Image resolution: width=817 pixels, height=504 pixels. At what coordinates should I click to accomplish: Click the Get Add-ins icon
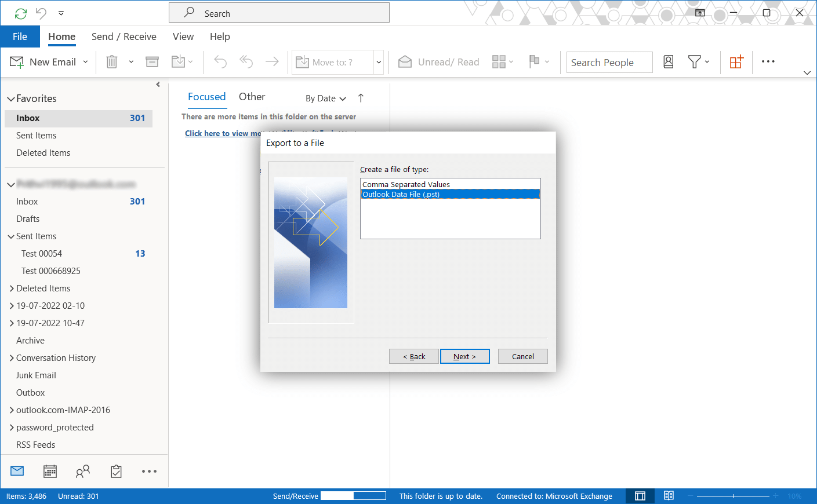pyautogui.click(x=736, y=62)
